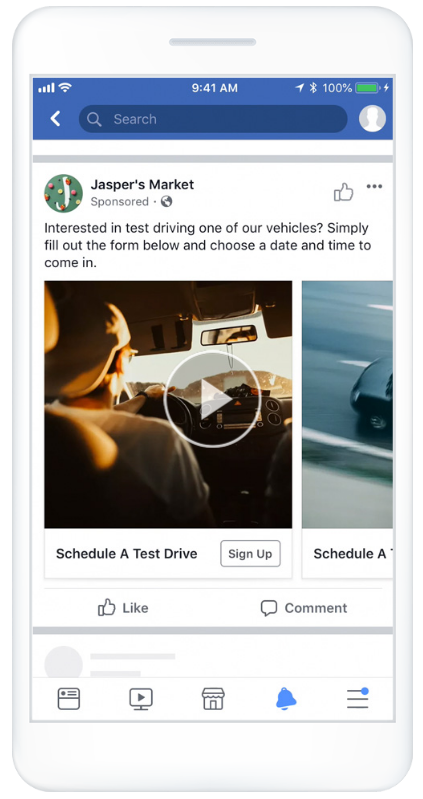The image size is (423, 799).
Task: Play the test drive video
Action: coord(213,399)
